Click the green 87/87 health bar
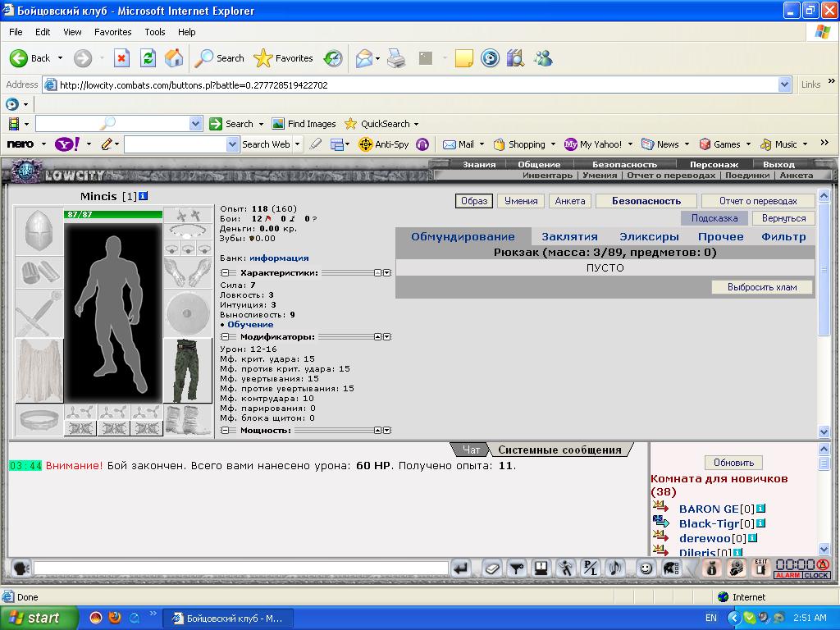 click(113, 214)
